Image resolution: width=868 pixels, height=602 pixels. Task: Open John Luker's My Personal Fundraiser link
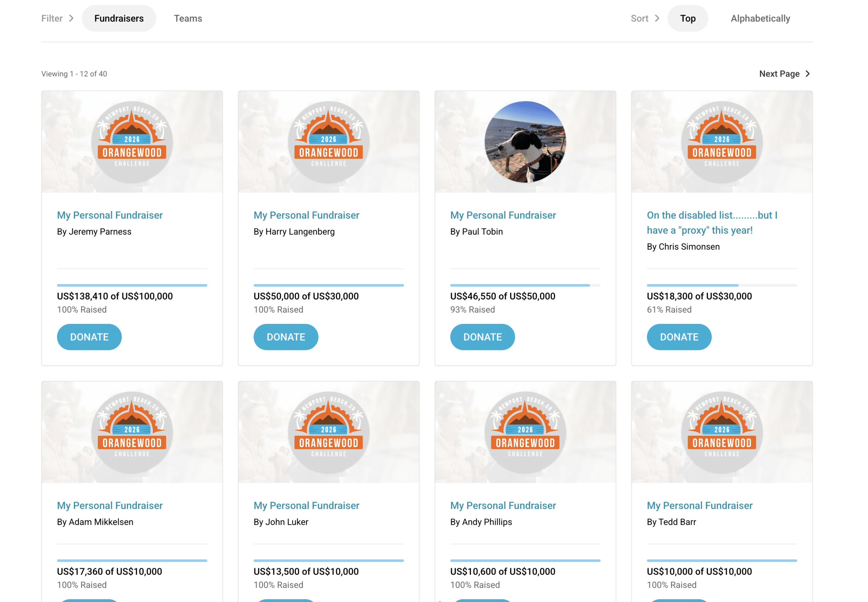pos(306,506)
